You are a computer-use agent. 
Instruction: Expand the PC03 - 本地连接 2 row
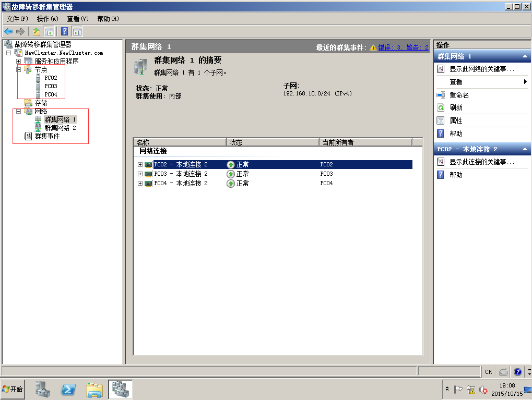pyautogui.click(x=140, y=174)
